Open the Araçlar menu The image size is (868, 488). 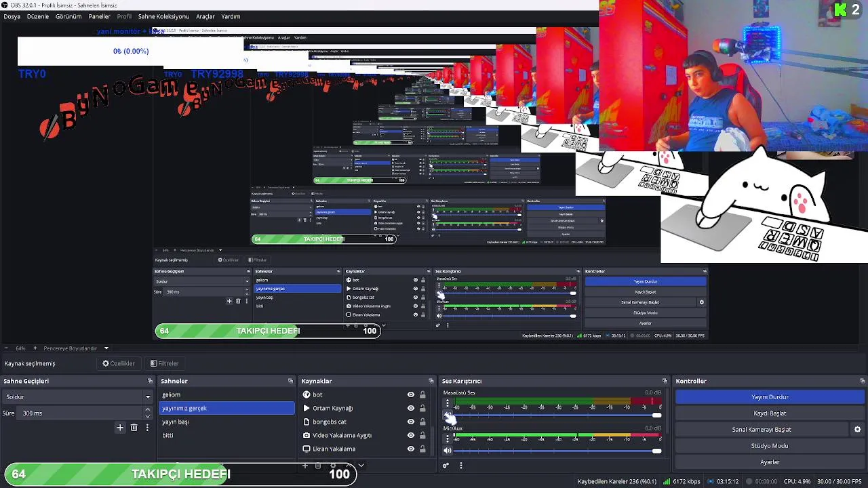205,16
